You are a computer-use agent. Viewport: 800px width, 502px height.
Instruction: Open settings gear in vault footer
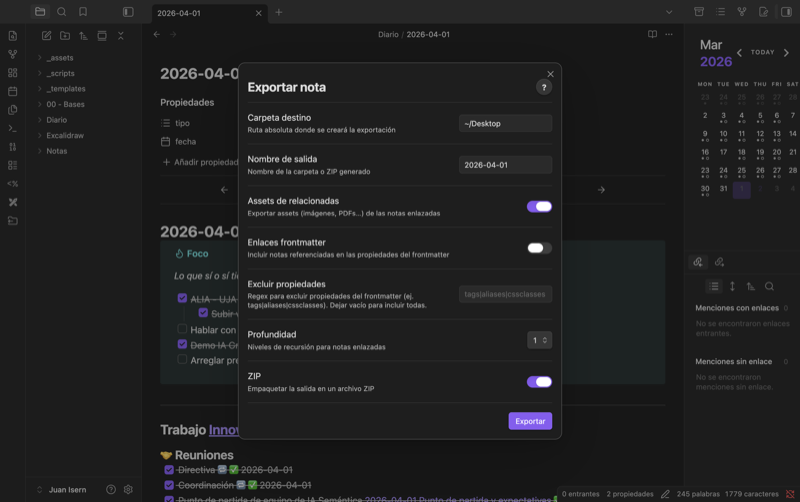point(128,489)
